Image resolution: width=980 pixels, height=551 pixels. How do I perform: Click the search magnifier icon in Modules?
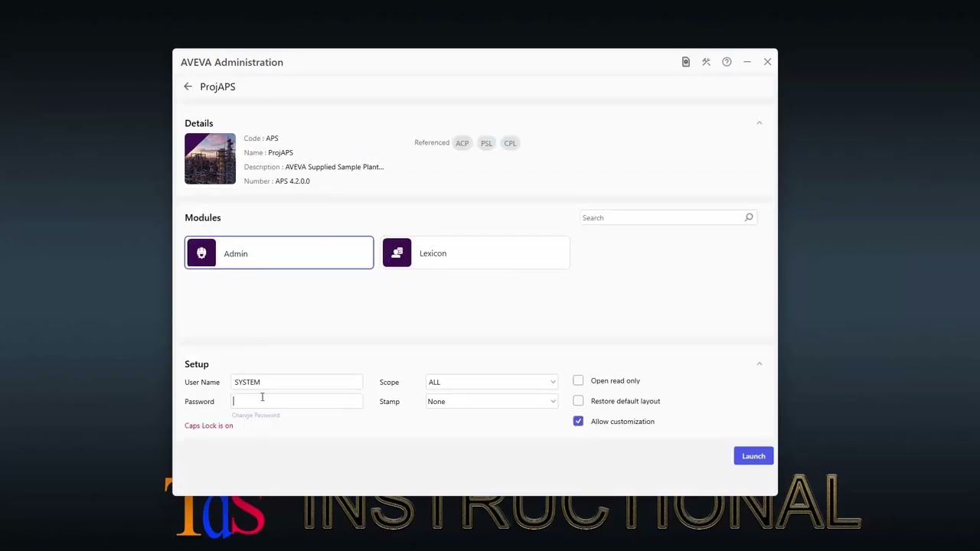pyautogui.click(x=749, y=217)
